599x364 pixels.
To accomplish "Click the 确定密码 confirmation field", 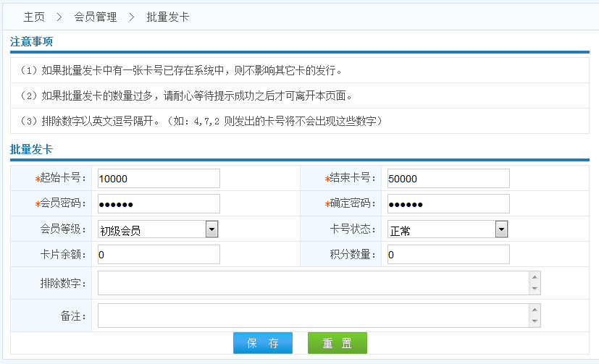I will pos(448,204).
